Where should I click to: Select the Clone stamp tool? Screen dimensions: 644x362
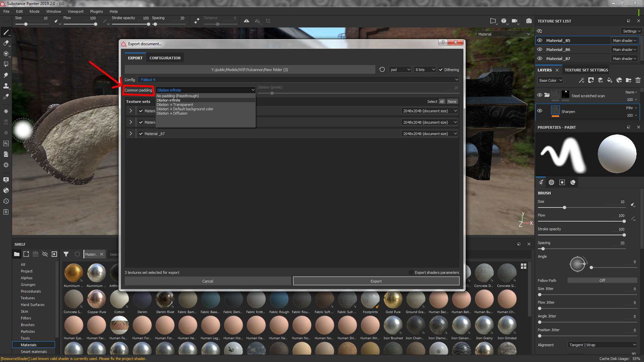tap(6, 86)
